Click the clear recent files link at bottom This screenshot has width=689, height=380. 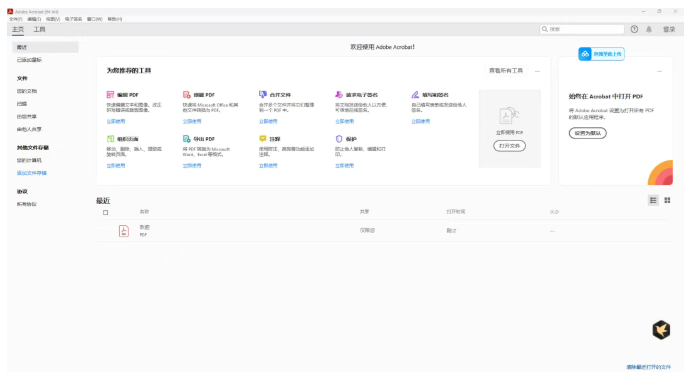649,367
